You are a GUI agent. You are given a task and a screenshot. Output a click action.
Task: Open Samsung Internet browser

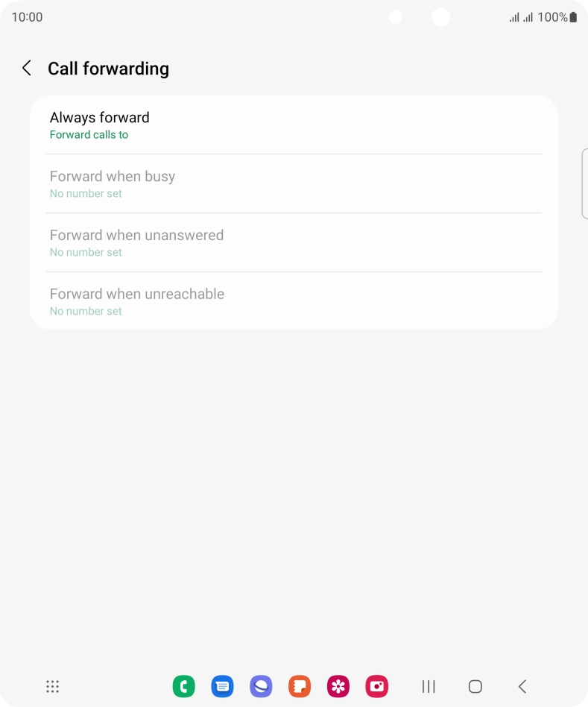coord(261,686)
